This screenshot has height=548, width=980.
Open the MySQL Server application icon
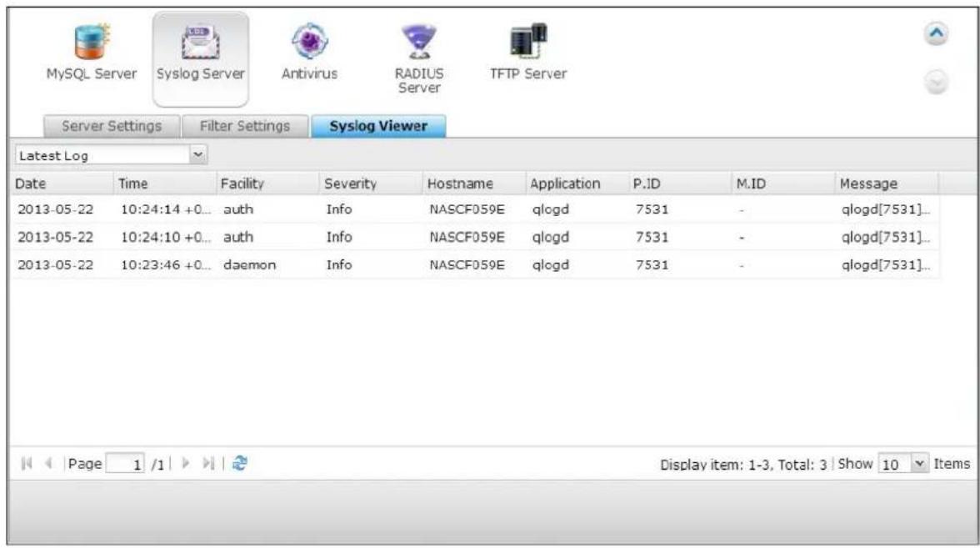click(92, 53)
